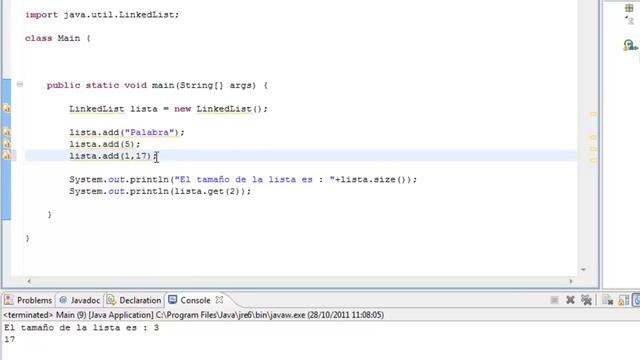
Task: Switch to the Declaration tab
Action: pos(134,300)
